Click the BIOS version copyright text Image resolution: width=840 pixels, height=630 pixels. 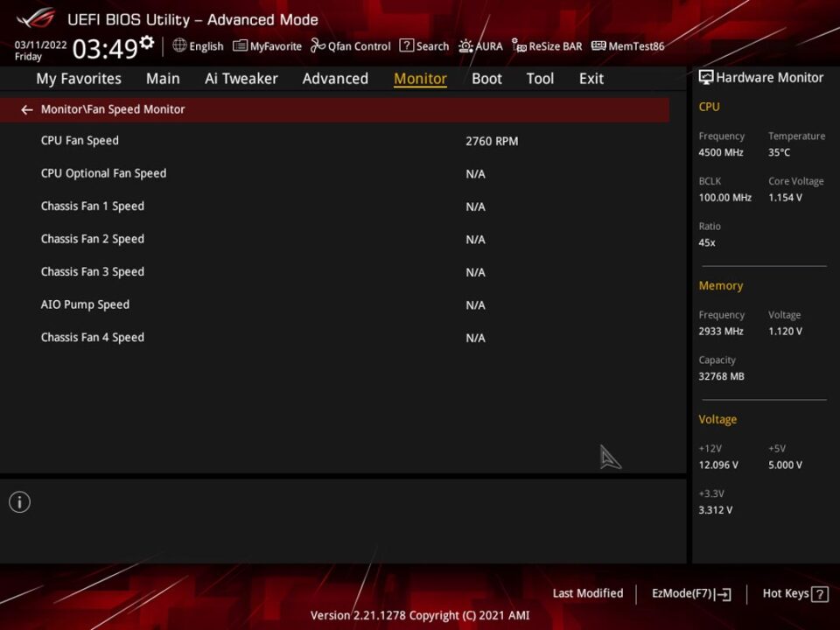click(x=420, y=615)
